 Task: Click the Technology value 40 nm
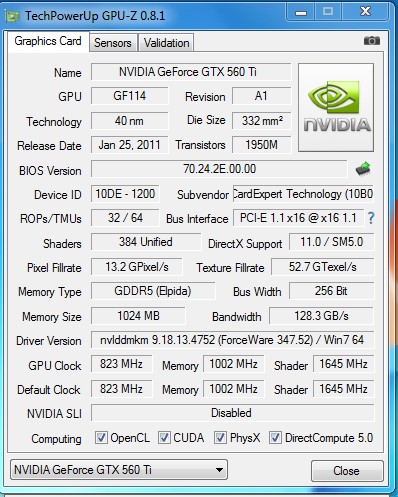click(129, 121)
